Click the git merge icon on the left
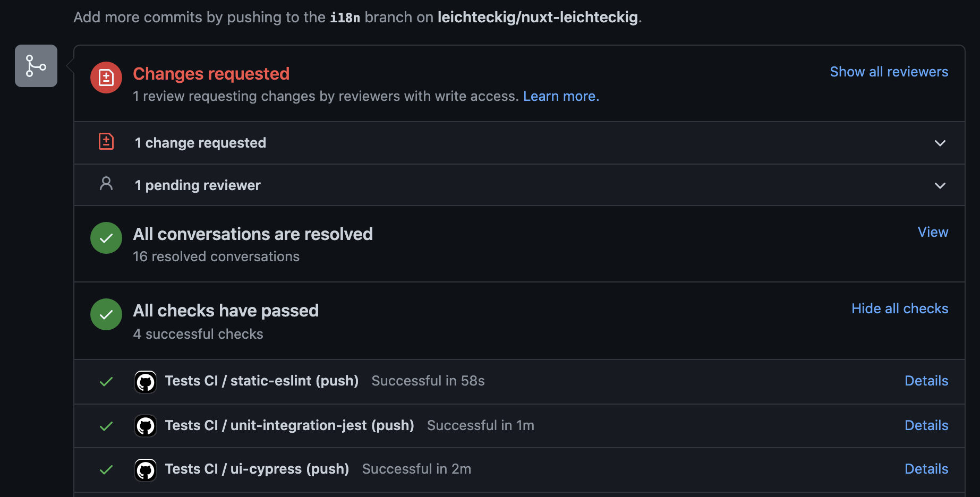980x497 pixels. tap(36, 65)
